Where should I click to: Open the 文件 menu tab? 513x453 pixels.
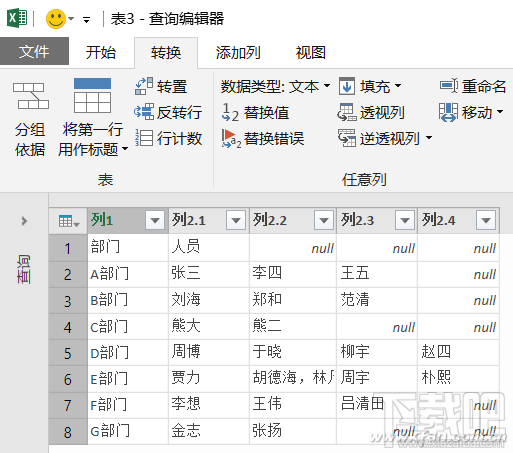[34, 51]
